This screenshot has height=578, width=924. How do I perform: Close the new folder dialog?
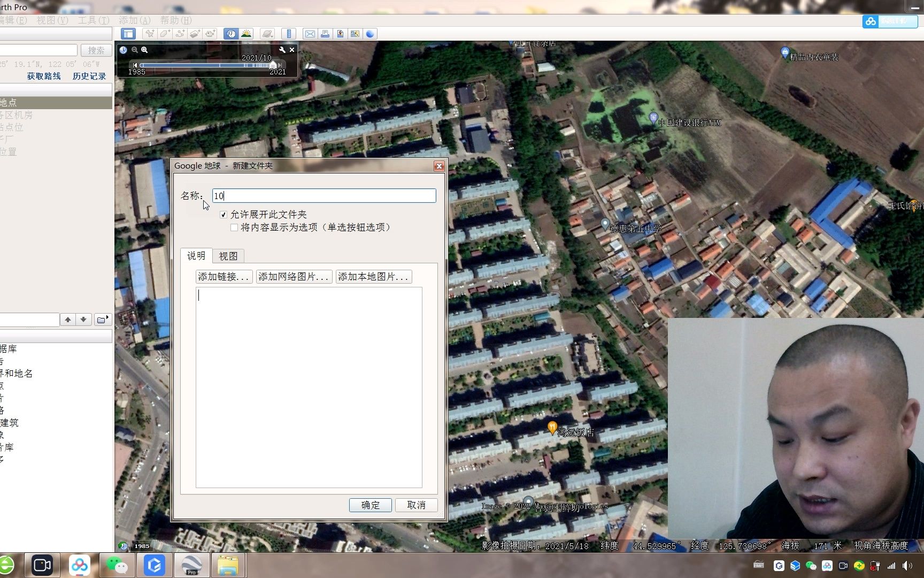pos(440,166)
